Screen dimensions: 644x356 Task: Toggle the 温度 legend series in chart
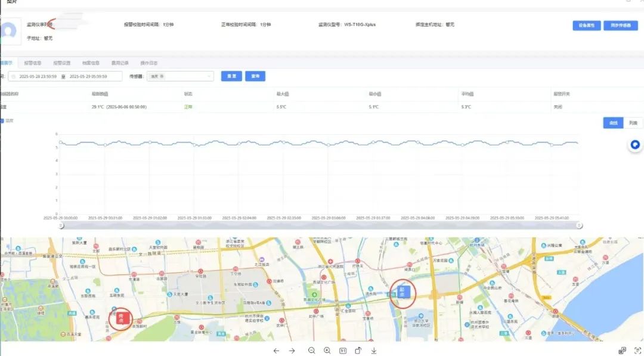(8, 121)
